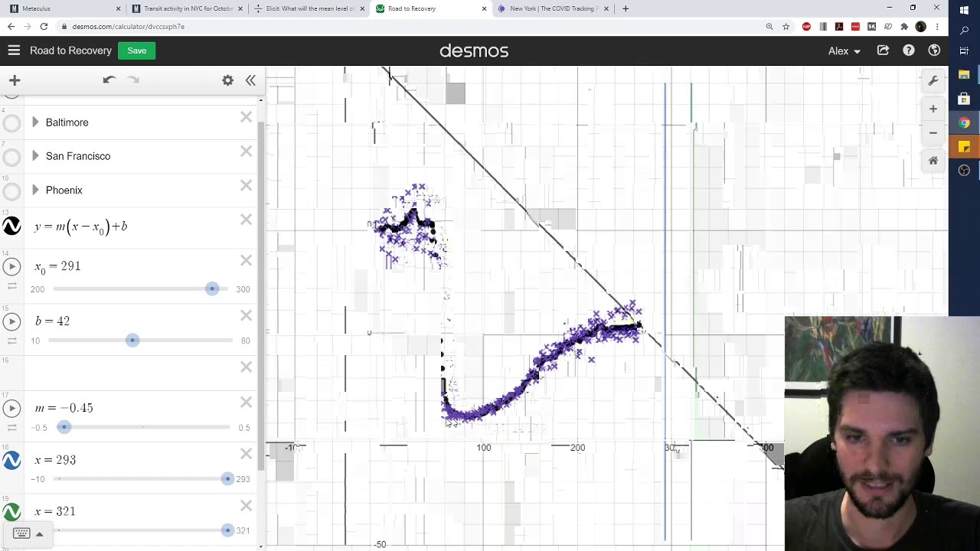The width and height of the screenshot is (980, 551).
Task: Open a new browser tab
Action: [x=626, y=8]
